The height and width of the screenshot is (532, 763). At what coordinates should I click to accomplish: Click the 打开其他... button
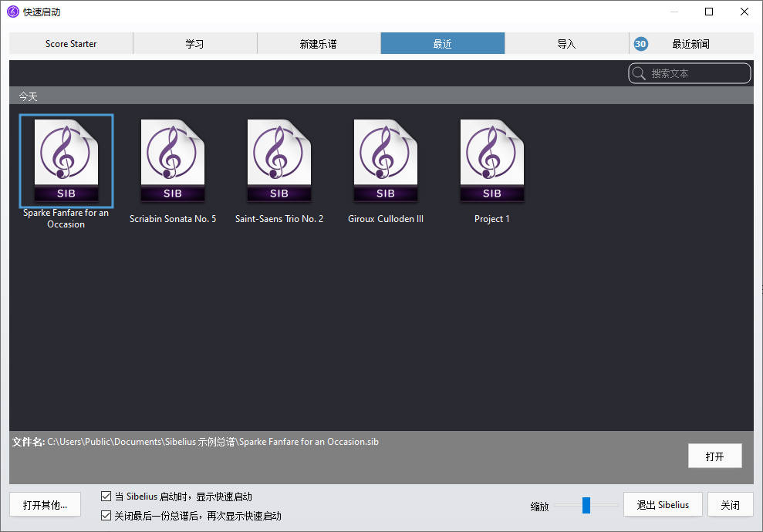(45, 504)
